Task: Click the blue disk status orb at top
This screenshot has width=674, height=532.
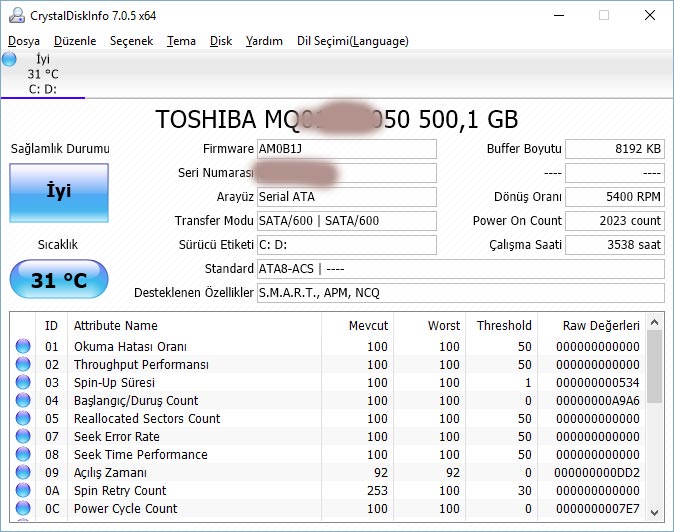Action: (9, 59)
